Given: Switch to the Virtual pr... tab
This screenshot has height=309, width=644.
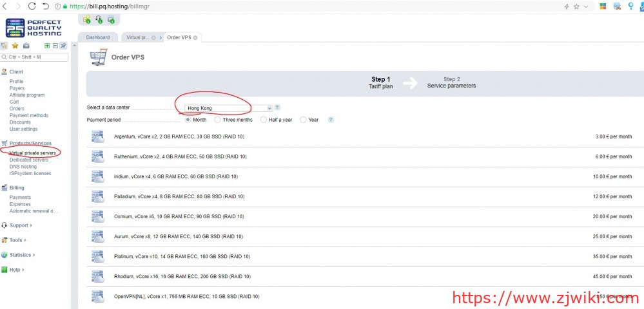Looking at the screenshot, I should point(137,37).
